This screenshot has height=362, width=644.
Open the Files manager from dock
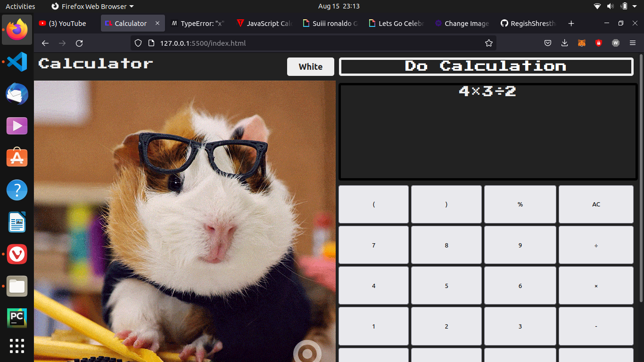[17, 286]
